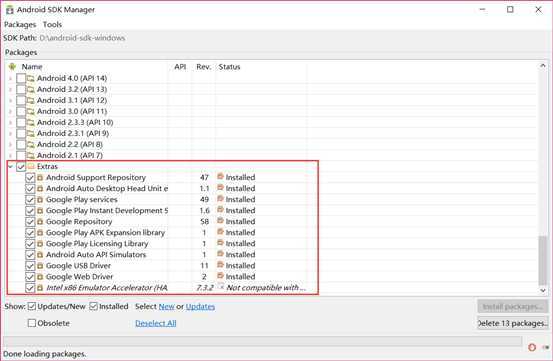Click installed status icon for Google USB Driver
Viewport: 553px width, 361px height.
click(x=220, y=265)
